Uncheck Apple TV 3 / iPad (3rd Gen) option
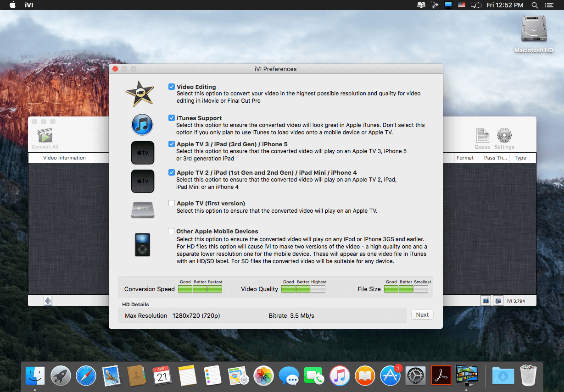The height and width of the screenshot is (392, 564). coord(172,144)
